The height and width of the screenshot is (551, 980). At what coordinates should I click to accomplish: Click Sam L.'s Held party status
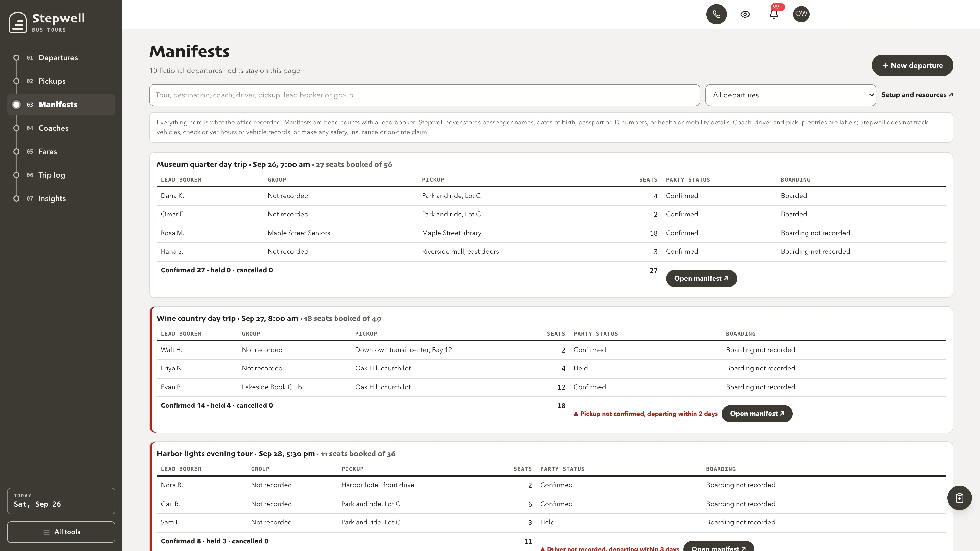click(x=547, y=522)
